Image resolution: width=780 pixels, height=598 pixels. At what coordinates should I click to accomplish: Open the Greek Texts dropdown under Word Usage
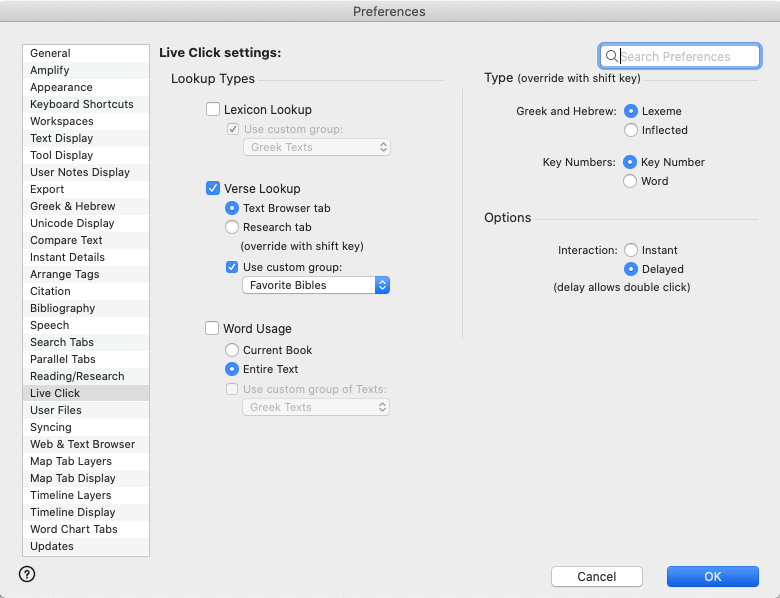point(316,407)
